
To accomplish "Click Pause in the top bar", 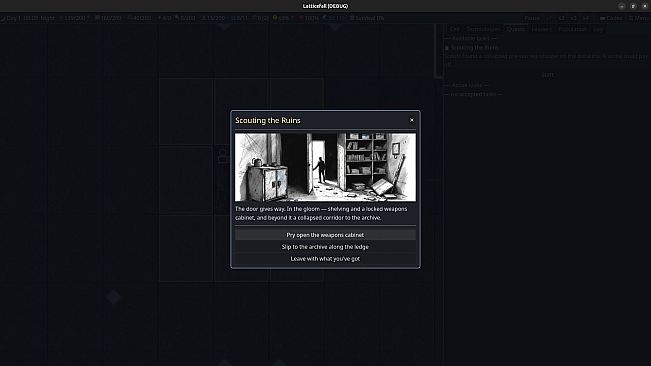I will [x=532, y=18].
